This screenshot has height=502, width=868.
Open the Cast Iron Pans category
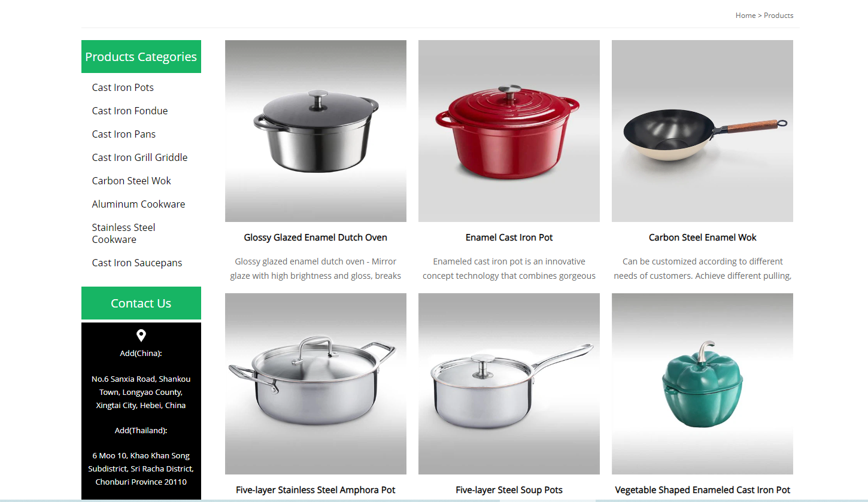[124, 134]
